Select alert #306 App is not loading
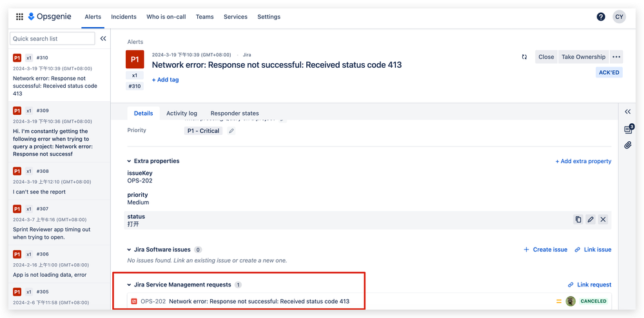The height and width of the screenshot is (318, 644). 59,264
